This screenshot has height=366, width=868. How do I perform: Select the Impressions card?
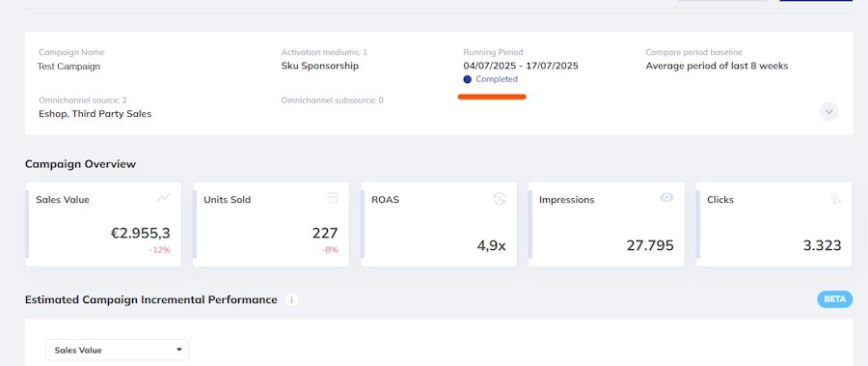point(607,224)
